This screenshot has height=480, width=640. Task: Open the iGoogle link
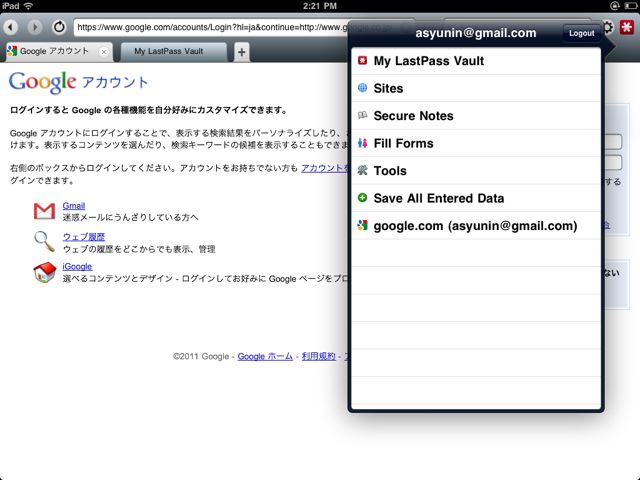click(x=77, y=267)
